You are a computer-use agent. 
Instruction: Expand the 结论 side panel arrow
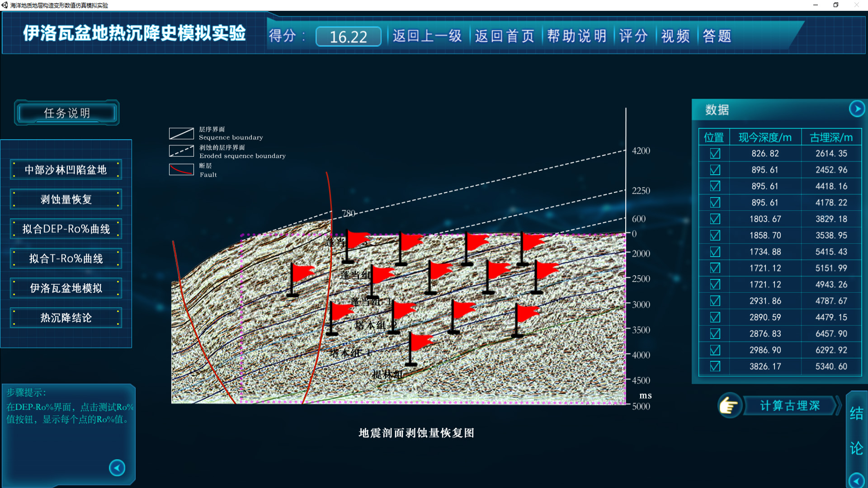click(x=856, y=480)
